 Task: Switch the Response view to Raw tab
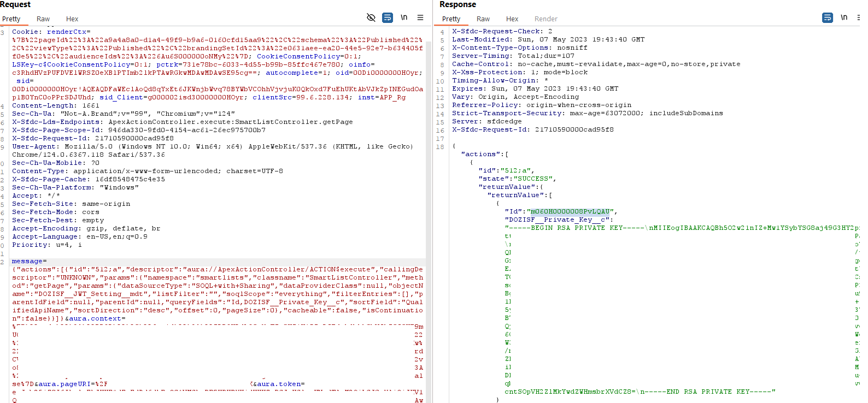[483, 19]
